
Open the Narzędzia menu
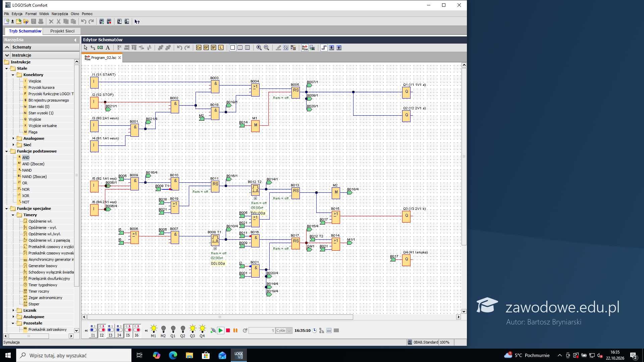coord(60,14)
